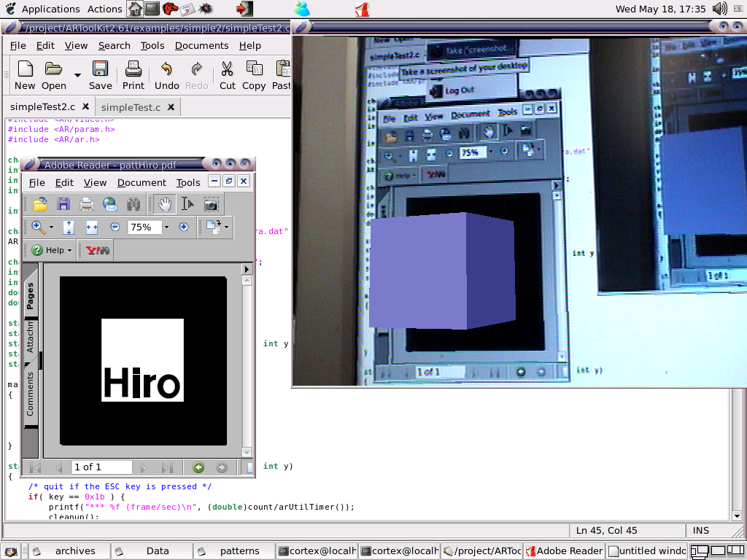Open Search menu in the text editor
Image resolution: width=747 pixels, height=560 pixels.
[x=115, y=46]
